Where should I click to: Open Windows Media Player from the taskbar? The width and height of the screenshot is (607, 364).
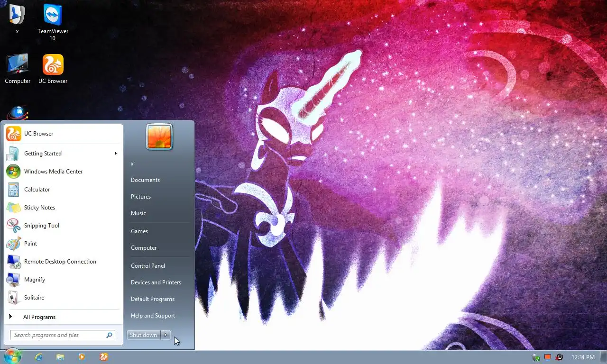tap(82, 357)
